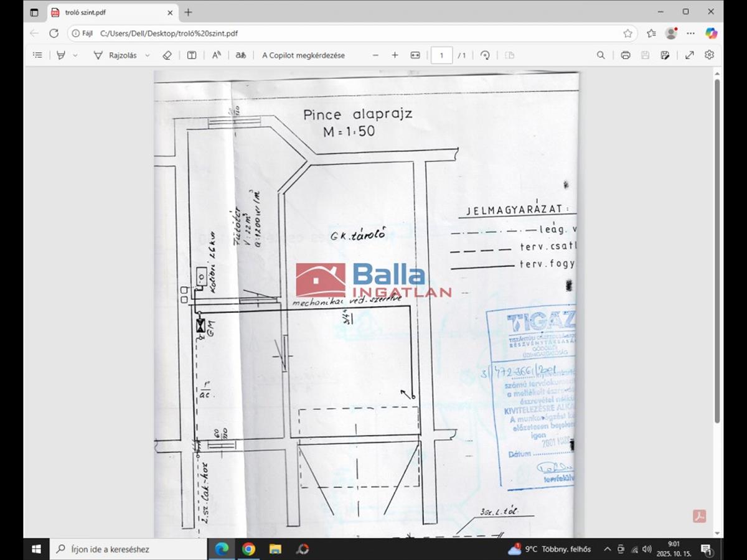
Task: Open the troló szint.pdf tab
Action: (106, 12)
